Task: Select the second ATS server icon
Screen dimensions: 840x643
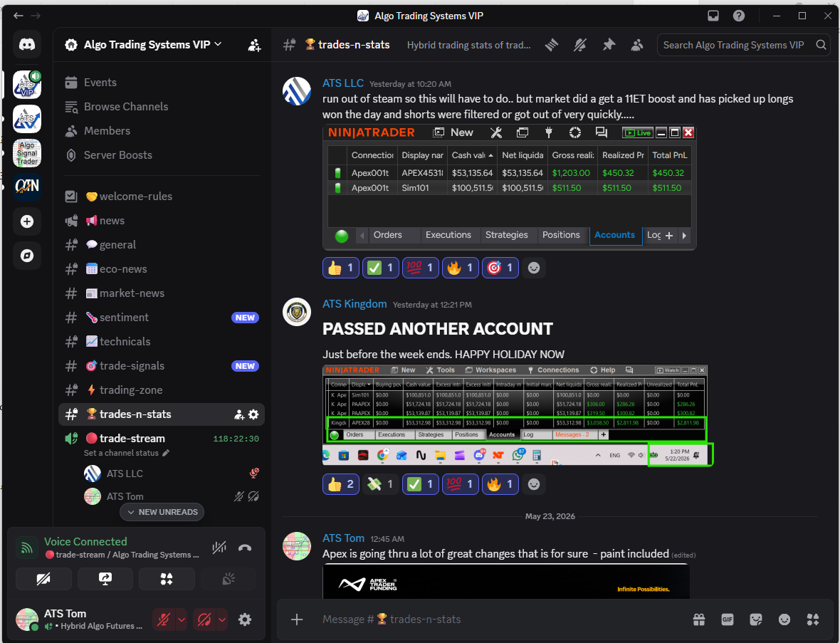Action: tap(27, 118)
